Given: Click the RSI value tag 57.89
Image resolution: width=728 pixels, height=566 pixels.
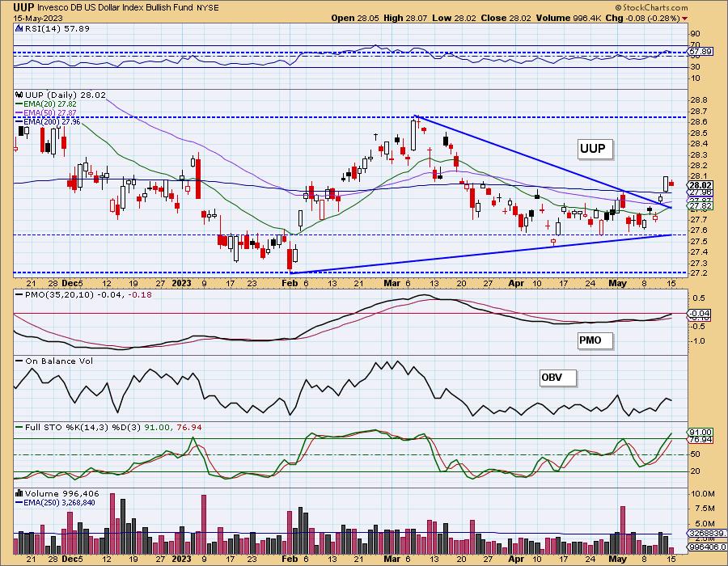Looking at the screenshot, I should pos(701,52).
